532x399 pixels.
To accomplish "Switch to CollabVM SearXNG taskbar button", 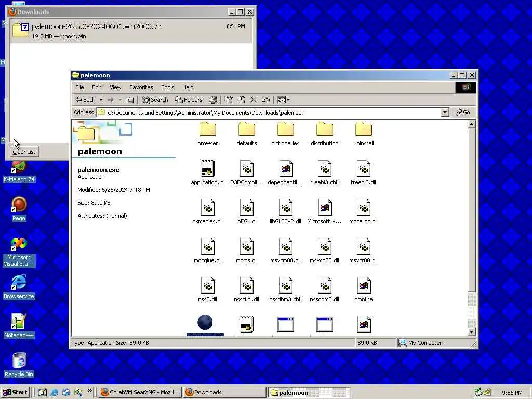I will [x=140, y=392].
